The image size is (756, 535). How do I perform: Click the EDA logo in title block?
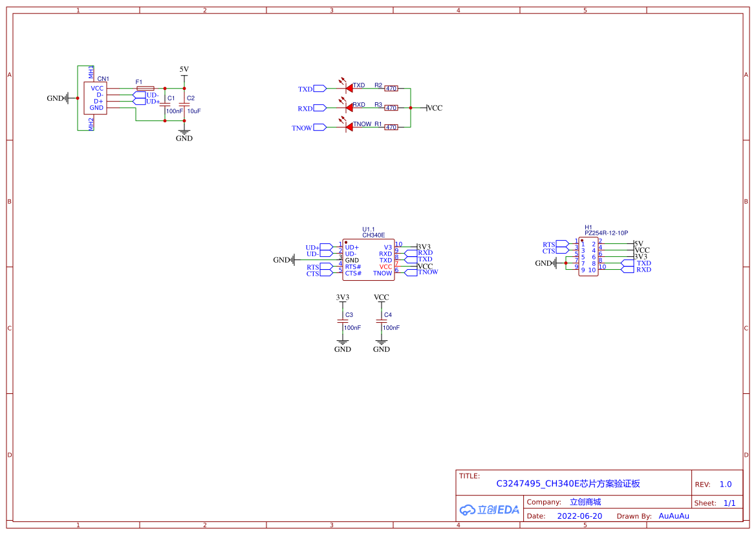[x=489, y=509]
